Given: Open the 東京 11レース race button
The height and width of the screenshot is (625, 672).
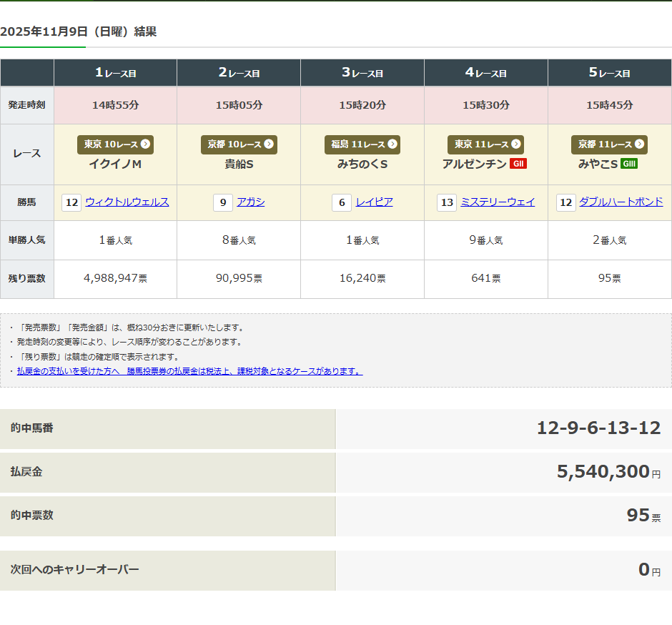Looking at the screenshot, I should point(485,144).
